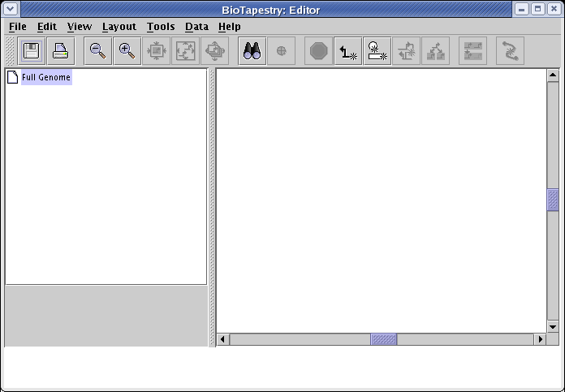The height and width of the screenshot is (392, 565).
Task: Click the center on selection crosshair icon
Action: tap(281, 51)
